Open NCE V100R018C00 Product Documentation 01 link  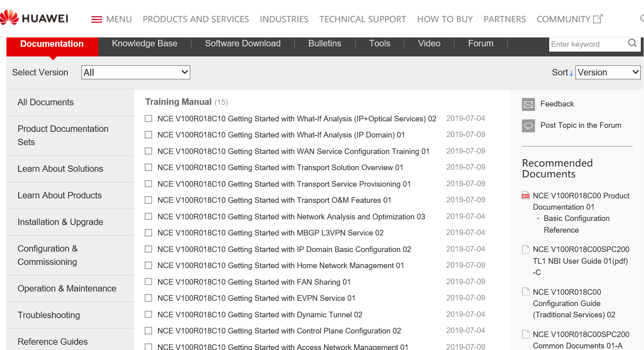(581, 201)
